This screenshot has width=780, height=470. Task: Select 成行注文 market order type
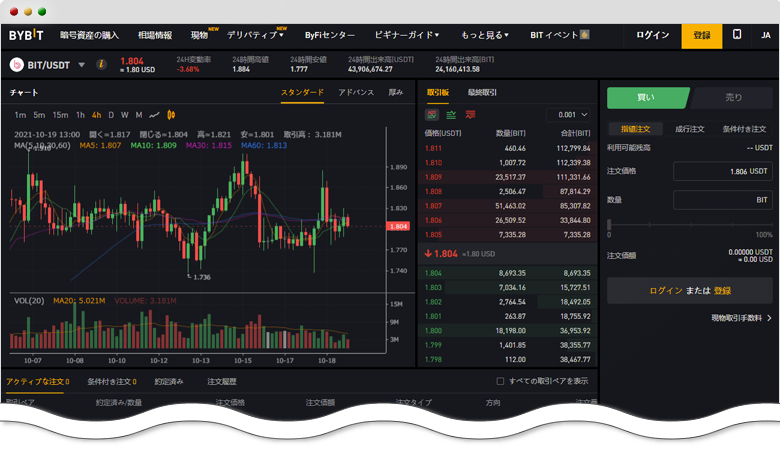tap(689, 129)
